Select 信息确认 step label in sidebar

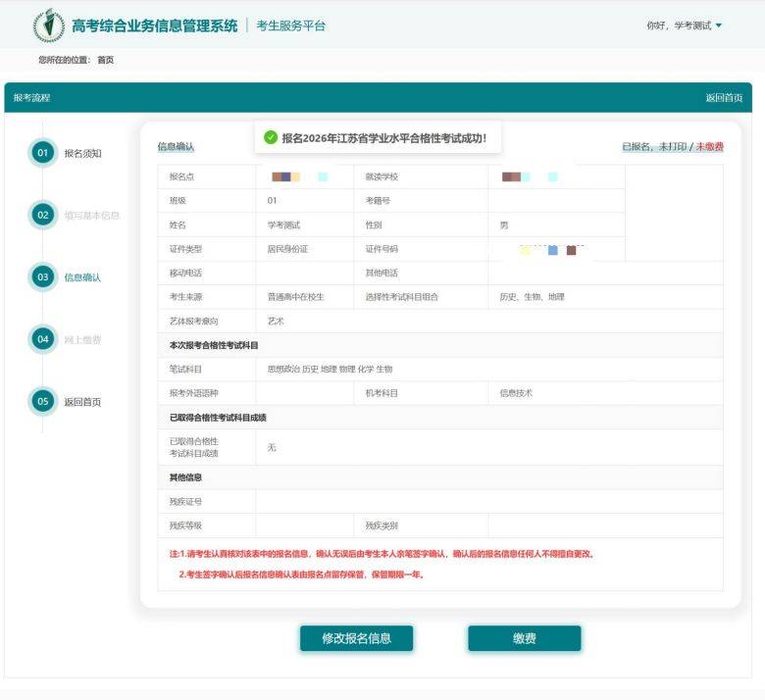pos(82,277)
